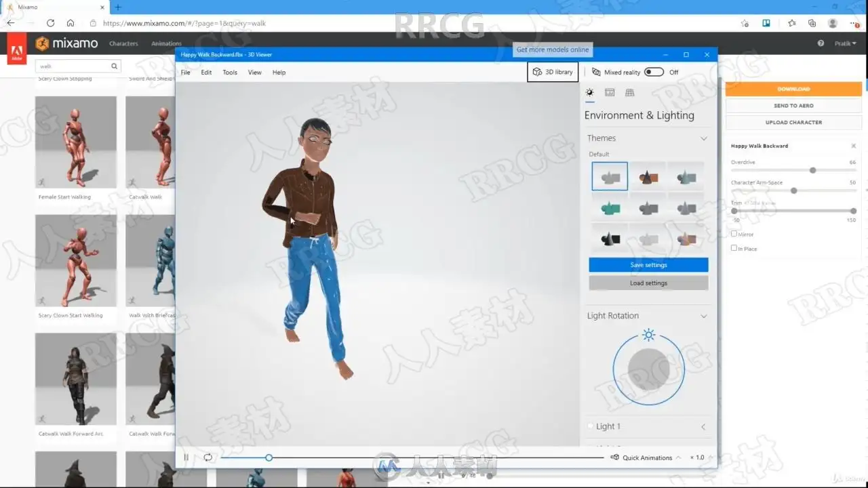
Task: Click Save settings button
Action: pyautogui.click(x=648, y=265)
